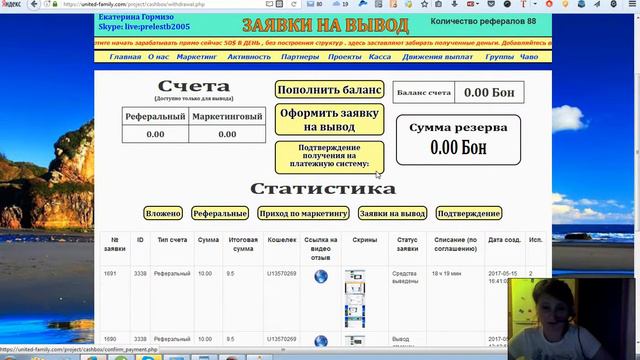Open the Группы menu item

pos(500,57)
